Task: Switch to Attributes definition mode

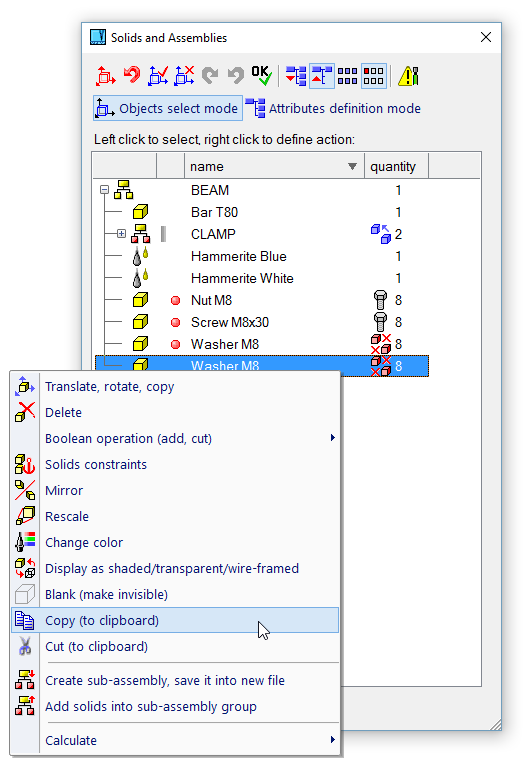Action: pyautogui.click(x=333, y=108)
